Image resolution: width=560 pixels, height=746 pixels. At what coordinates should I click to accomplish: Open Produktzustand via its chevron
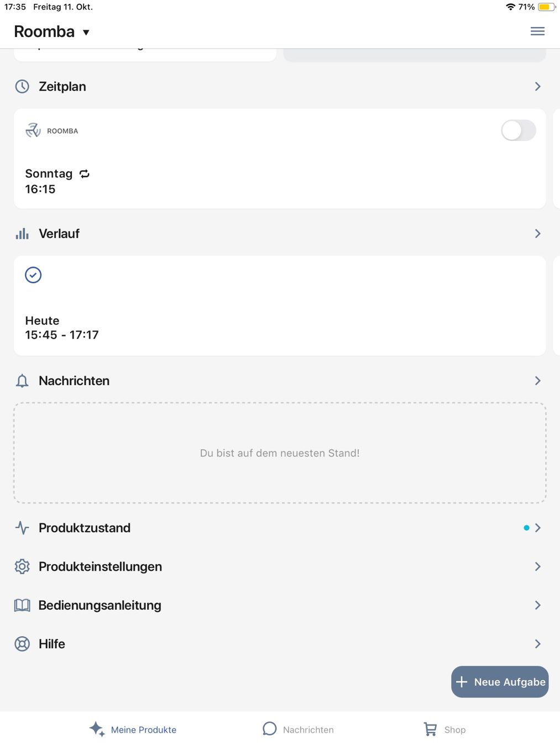(537, 528)
